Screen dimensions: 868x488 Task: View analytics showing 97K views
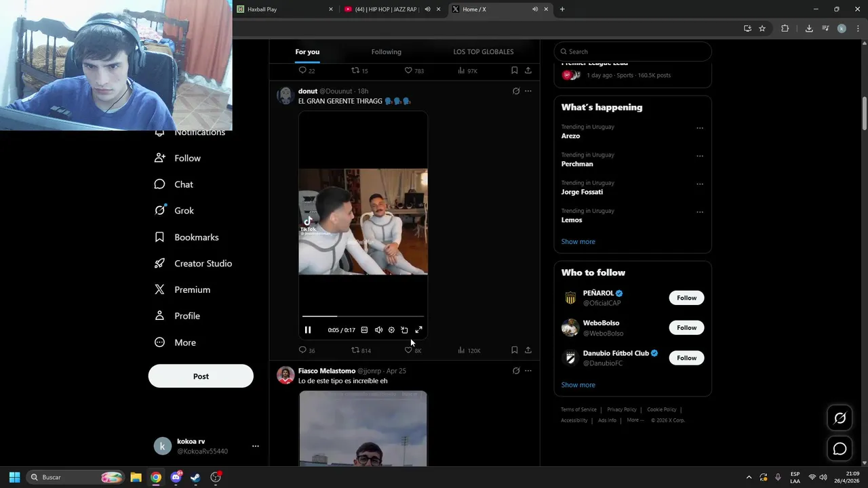tap(468, 70)
